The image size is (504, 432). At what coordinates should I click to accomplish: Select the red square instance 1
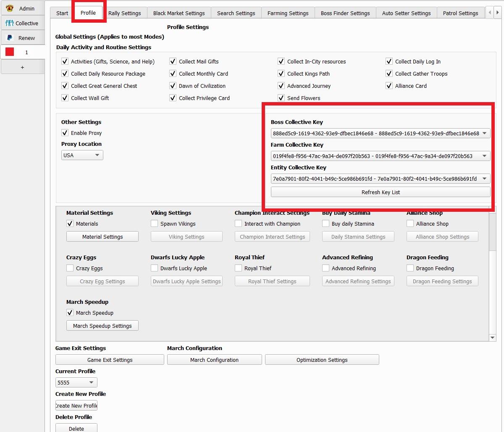tap(10, 52)
